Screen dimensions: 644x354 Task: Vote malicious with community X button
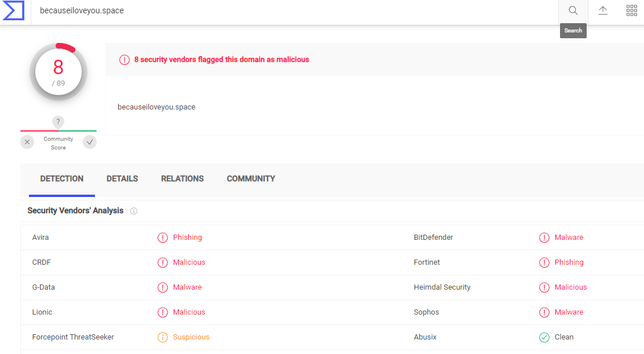pos(27,142)
